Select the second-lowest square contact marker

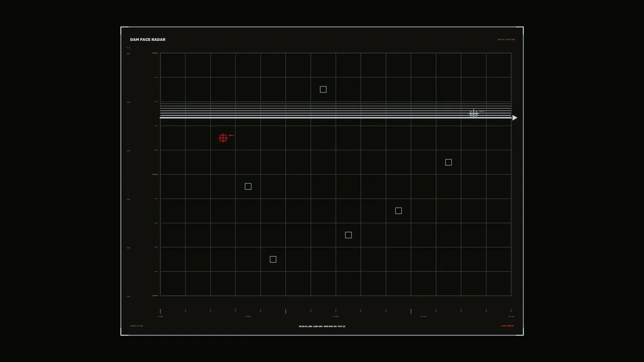point(348,235)
